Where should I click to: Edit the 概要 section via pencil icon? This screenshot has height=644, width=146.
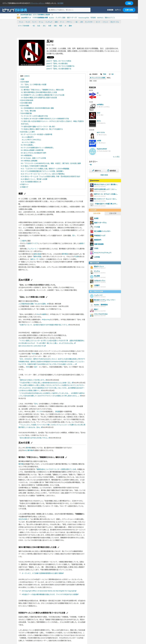(25, 194)
